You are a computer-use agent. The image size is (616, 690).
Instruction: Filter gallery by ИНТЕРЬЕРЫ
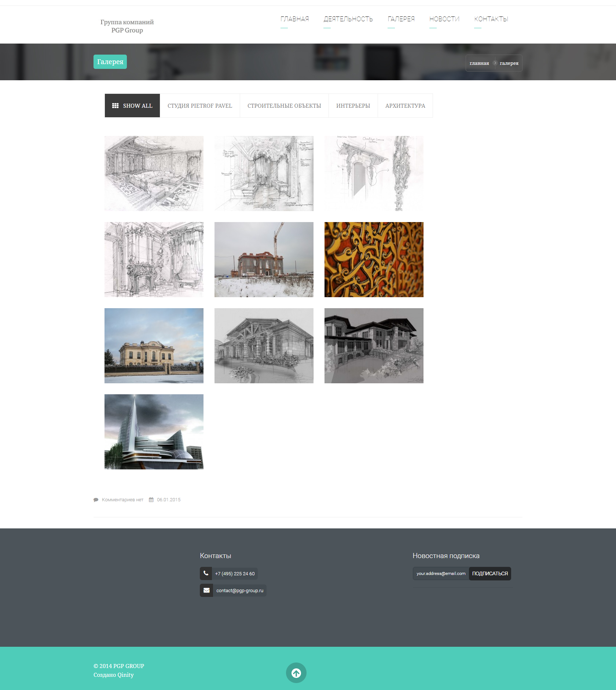(x=353, y=106)
